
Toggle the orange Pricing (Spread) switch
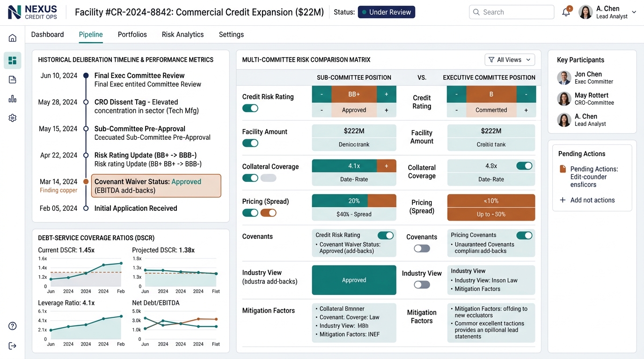tap(268, 213)
